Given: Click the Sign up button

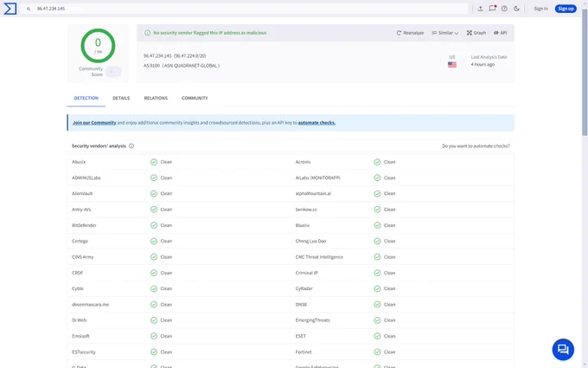Looking at the screenshot, I should pyautogui.click(x=566, y=9).
